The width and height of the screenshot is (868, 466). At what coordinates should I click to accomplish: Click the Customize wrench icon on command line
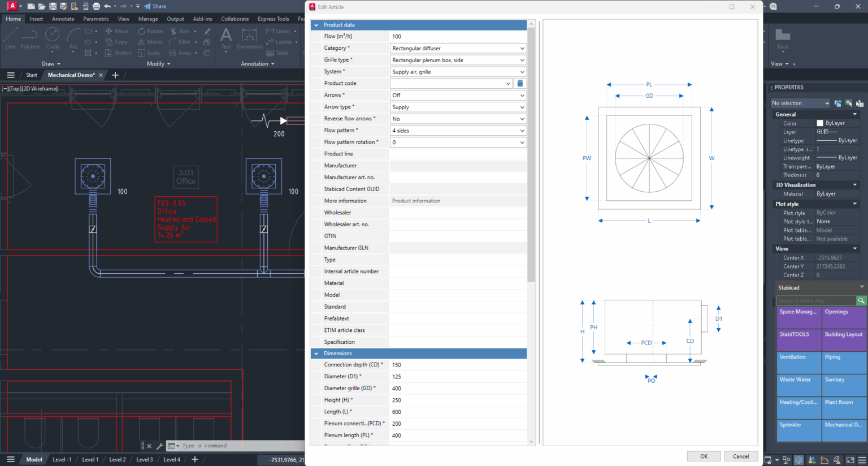160,446
